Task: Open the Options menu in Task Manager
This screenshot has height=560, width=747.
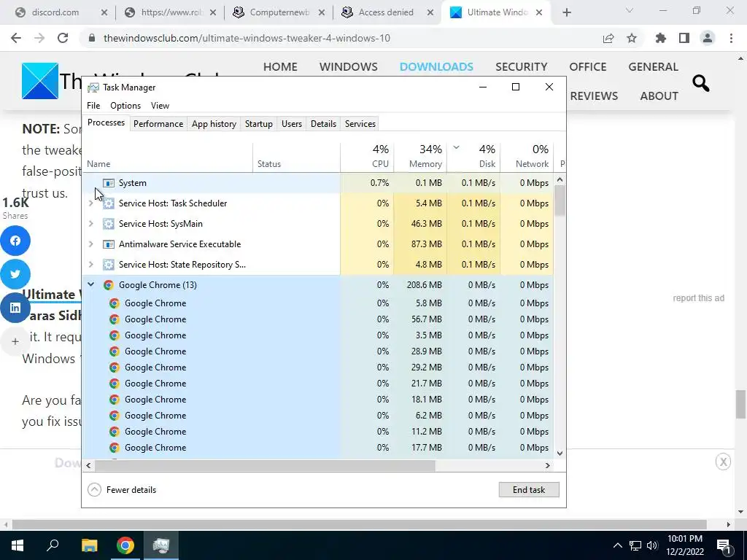Action: 125,106
